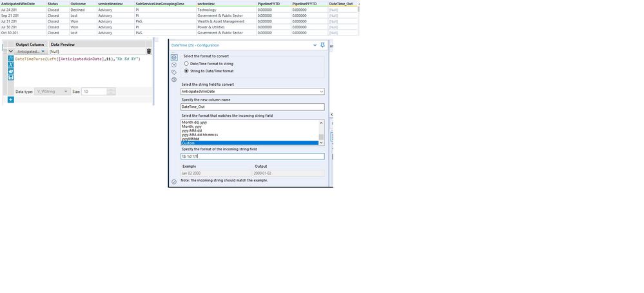Screen dimensions: 644x293
Task: Select the Sep 21 201 date cell
Action: (x=23, y=15)
